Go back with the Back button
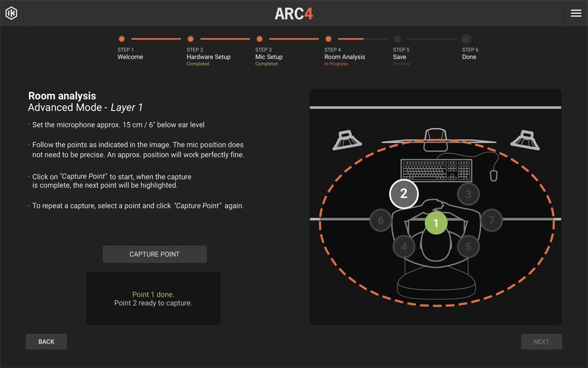The image size is (588, 368). coord(47,342)
